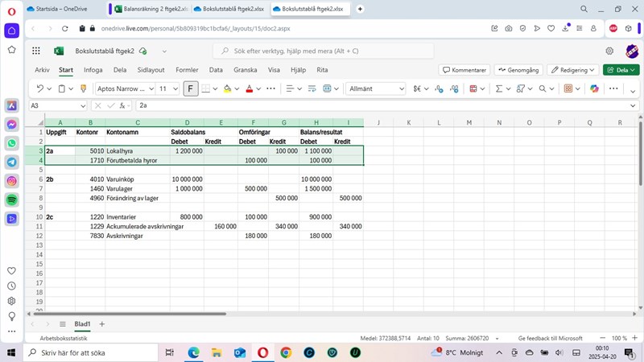Click the Format Painter brush icon

[x=81, y=88]
